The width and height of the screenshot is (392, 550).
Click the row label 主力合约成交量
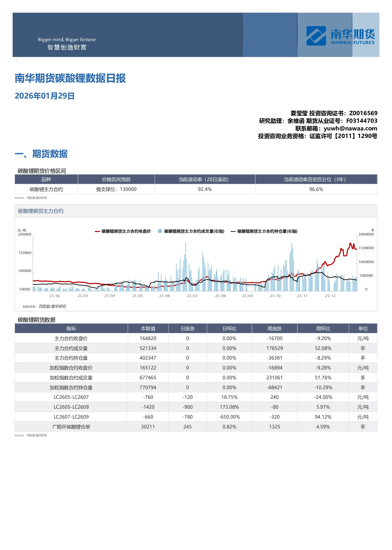pyautogui.click(x=71, y=348)
